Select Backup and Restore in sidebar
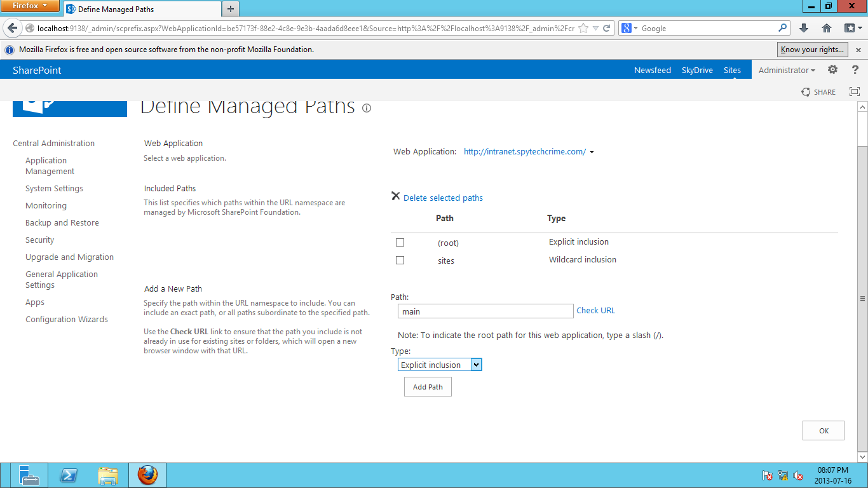Screen dimensions: 868x488 (x=62, y=223)
